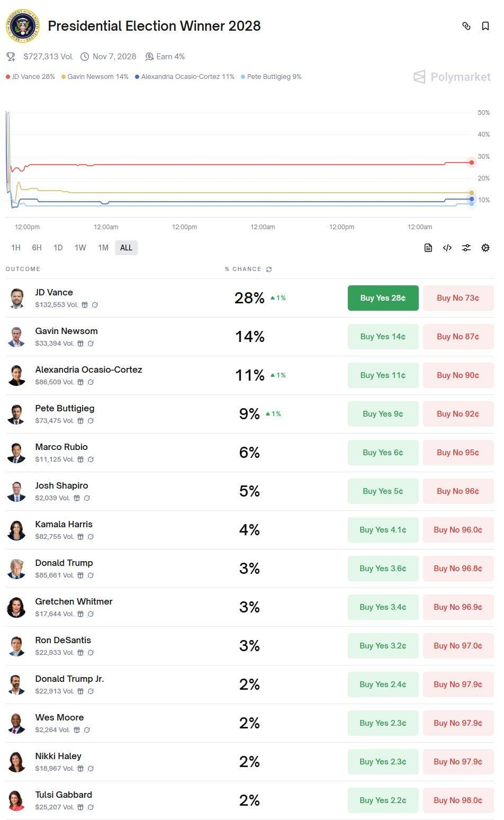Select the ALL time range
Image resolution: width=504 pixels, height=820 pixels.
pos(126,248)
